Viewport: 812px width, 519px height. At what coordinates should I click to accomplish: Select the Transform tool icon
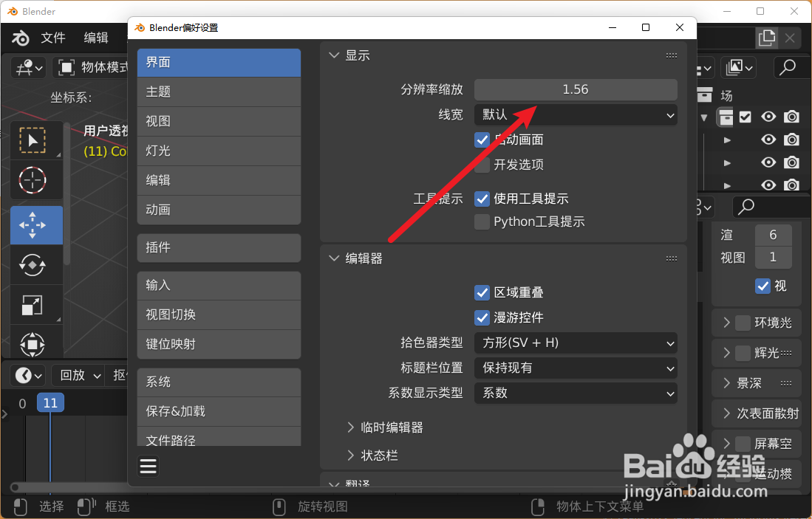(32, 344)
